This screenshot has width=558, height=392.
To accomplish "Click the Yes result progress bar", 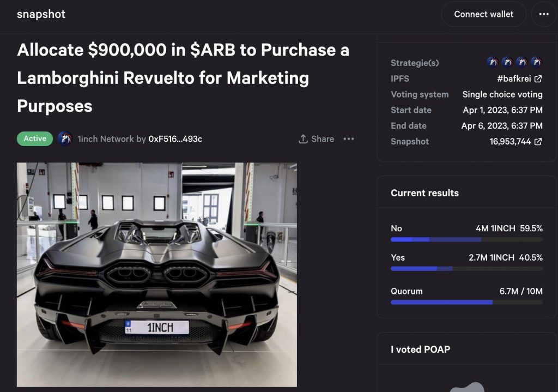I will [466, 269].
